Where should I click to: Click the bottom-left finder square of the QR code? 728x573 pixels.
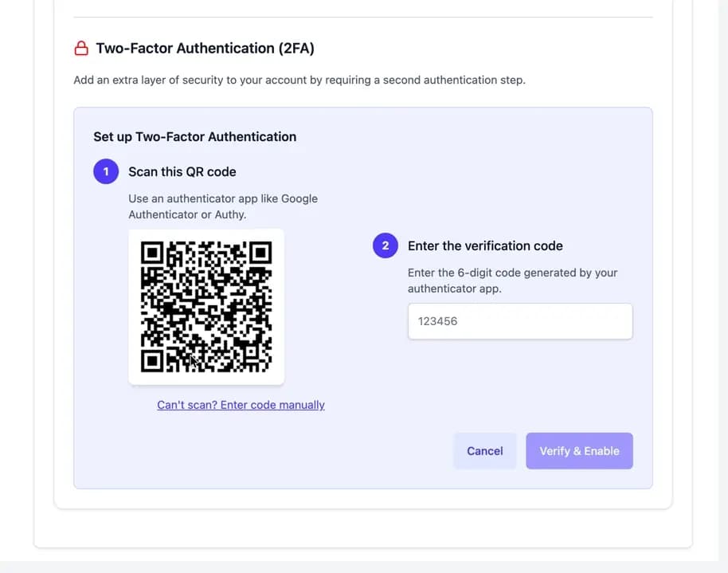pyautogui.click(x=152, y=361)
